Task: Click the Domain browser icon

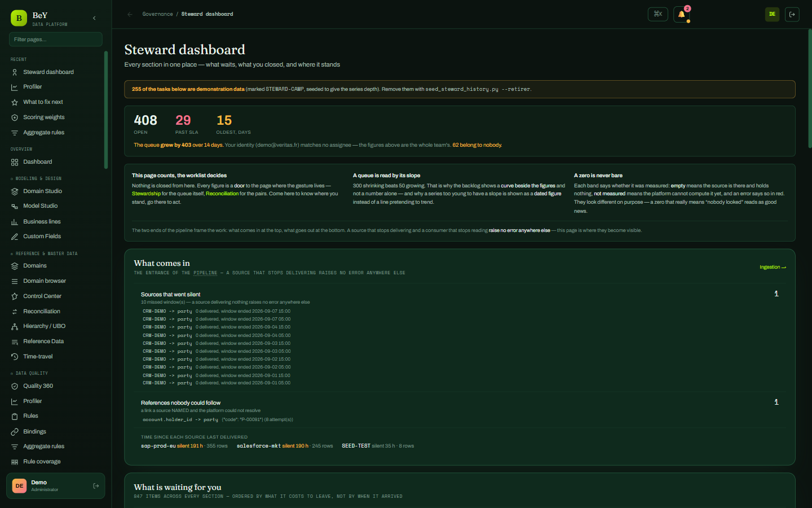Action: [x=15, y=281]
